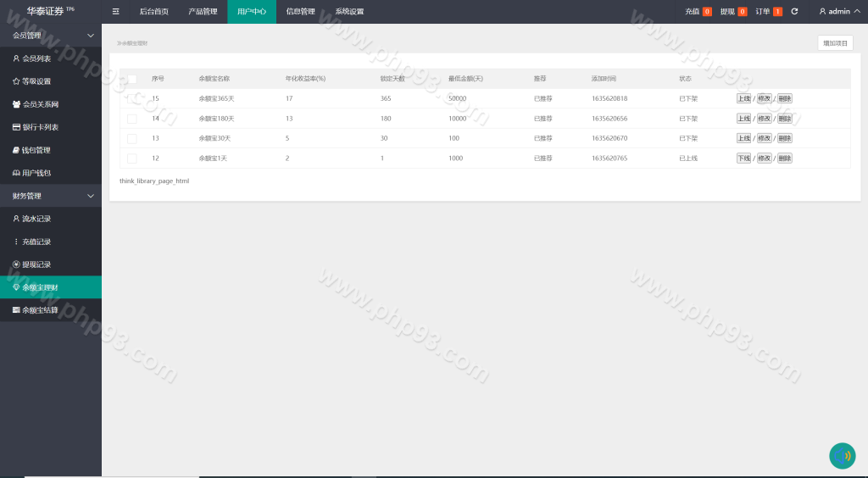Click the 增加项目 button
Viewport: 868px width, 478px height.
[835, 42]
